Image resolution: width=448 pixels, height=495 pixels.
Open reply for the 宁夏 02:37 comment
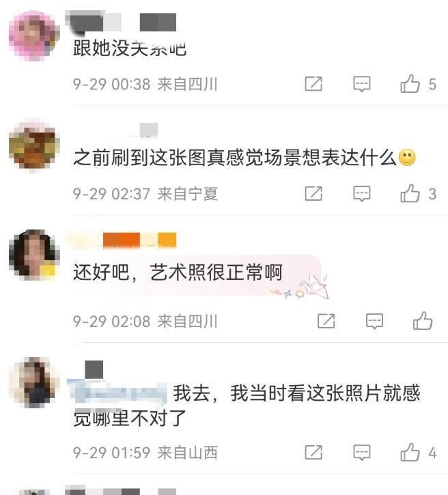pos(361,193)
